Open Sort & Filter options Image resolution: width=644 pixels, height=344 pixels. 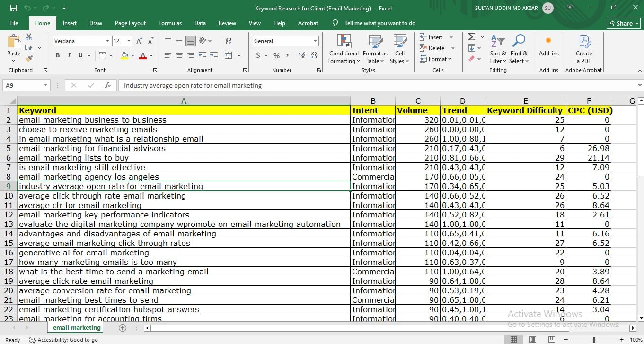coord(497,49)
